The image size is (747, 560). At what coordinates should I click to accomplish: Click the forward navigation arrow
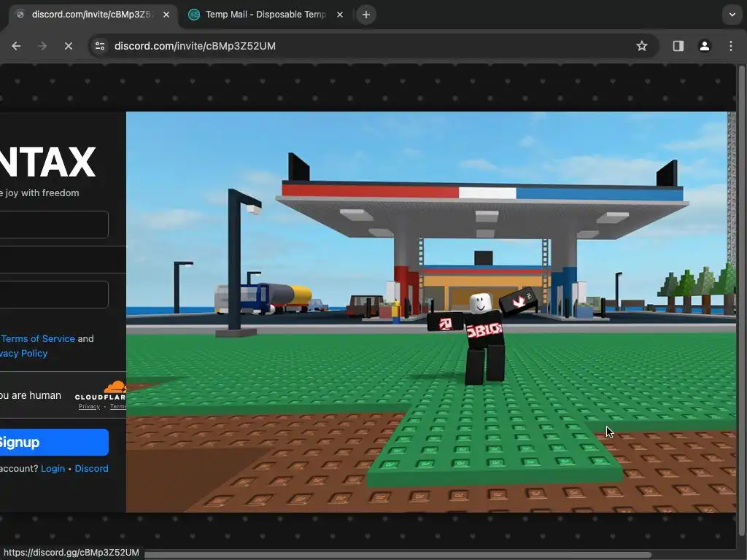coord(42,46)
